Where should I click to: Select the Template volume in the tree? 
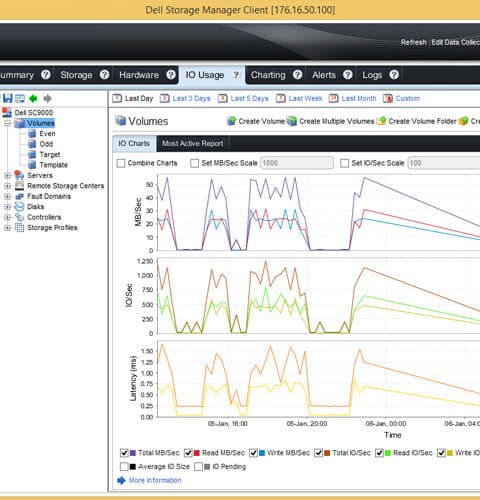tap(53, 165)
